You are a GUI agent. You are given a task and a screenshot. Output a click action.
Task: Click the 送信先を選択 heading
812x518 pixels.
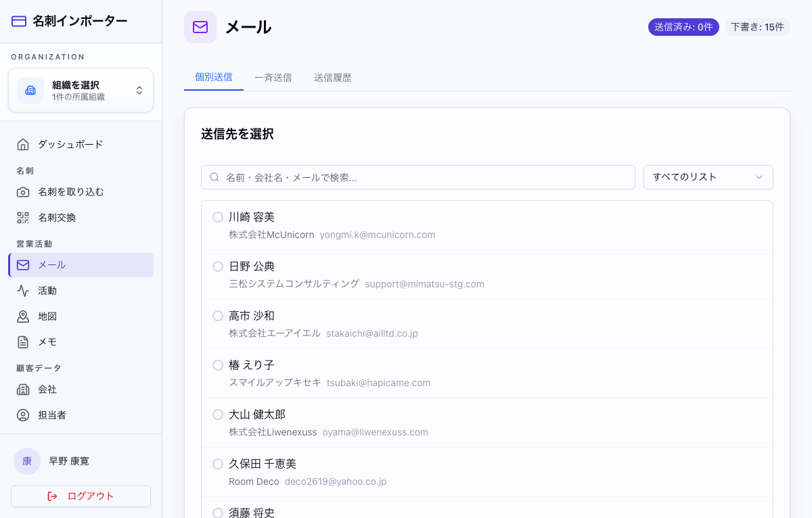tap(238, 134)
